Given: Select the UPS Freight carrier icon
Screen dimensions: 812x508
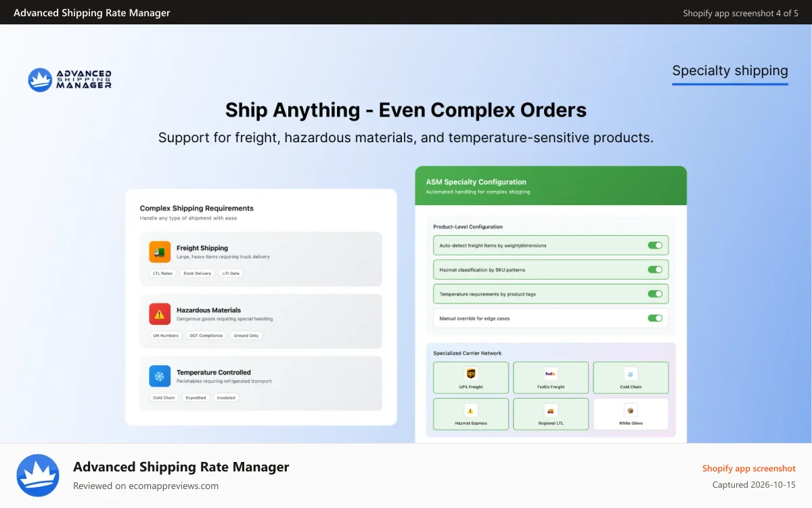Looking at the screenshot, I should click(x=471, y=374).
